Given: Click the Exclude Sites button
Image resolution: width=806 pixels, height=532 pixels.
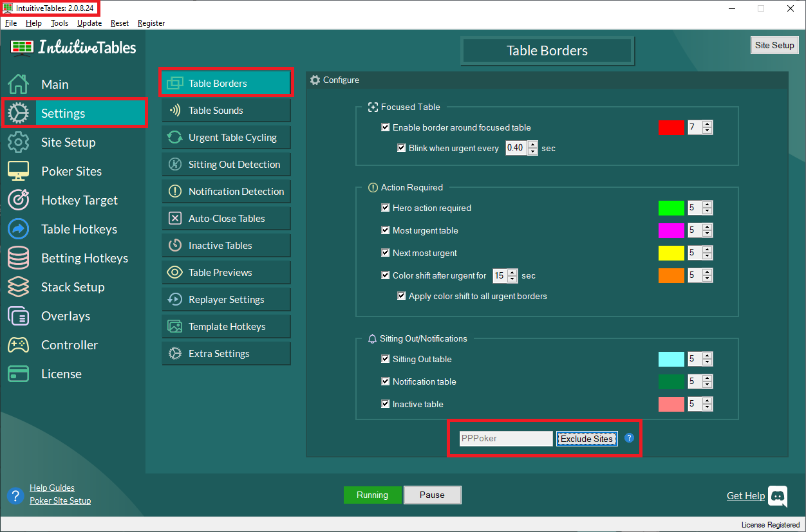Looking at the screenshot, I should point(586,438).
